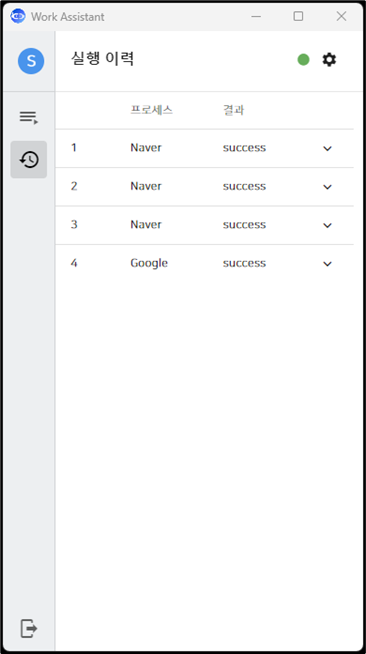The image size is (366, 654).
Task: Click the logout icon at sidebar bottom
Action: 29,628
